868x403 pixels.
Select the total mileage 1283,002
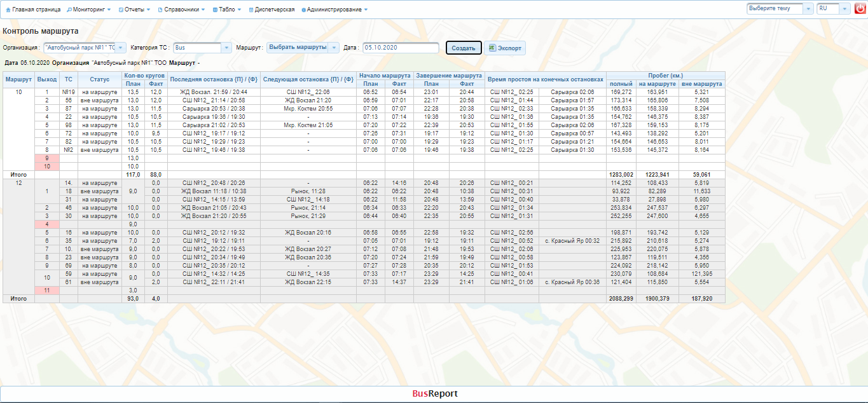621,174
